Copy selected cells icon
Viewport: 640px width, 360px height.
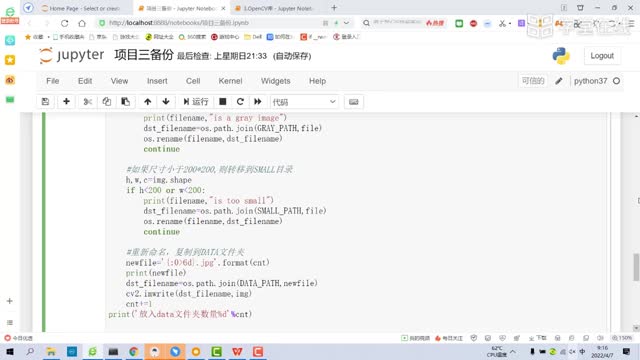coord(107,102)
